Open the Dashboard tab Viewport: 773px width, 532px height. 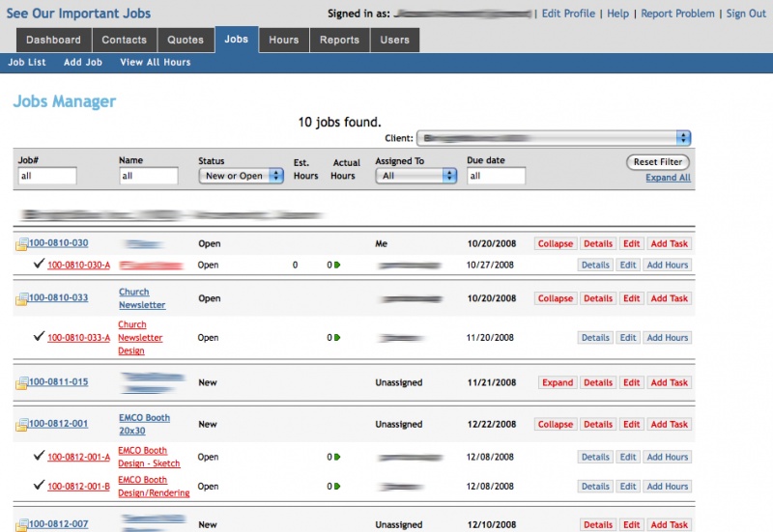click(54, 40)
